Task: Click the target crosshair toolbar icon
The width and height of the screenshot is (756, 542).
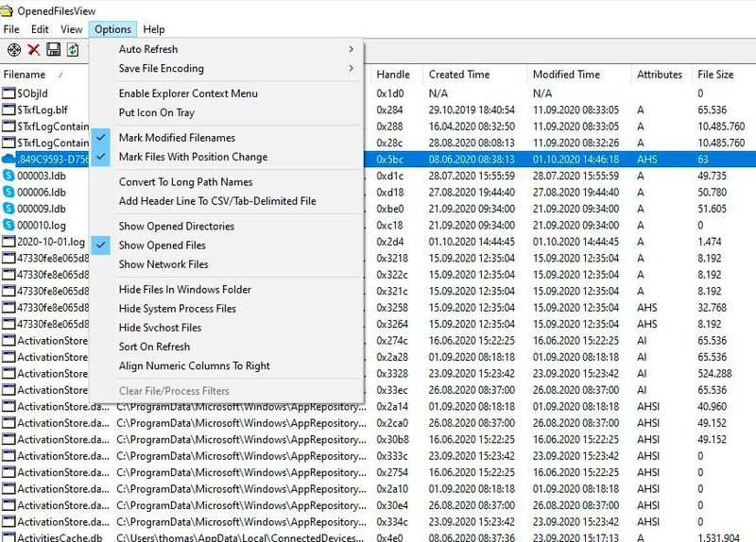Action: (x=14, y=50)
